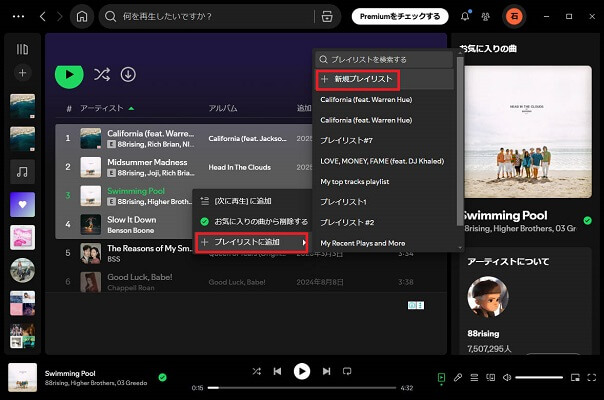Select the Good Luck, Babe! track

(x=140, y=277)
